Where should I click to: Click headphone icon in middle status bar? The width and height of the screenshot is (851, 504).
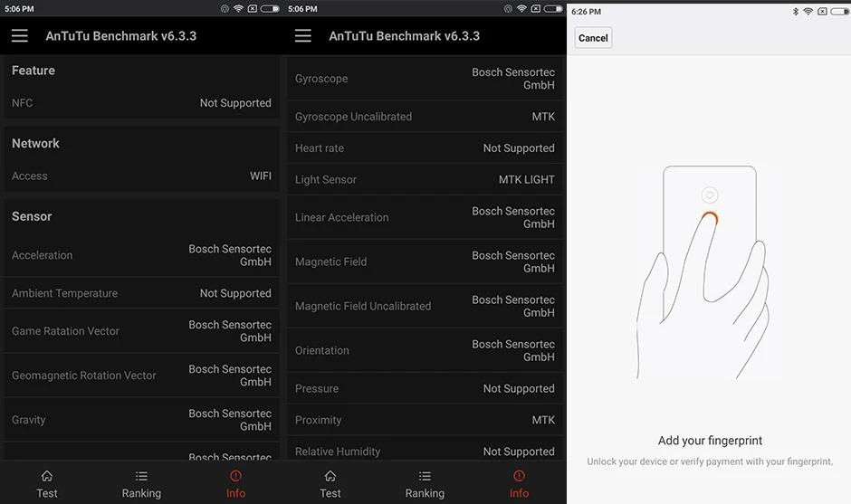[x=508, y=9]
